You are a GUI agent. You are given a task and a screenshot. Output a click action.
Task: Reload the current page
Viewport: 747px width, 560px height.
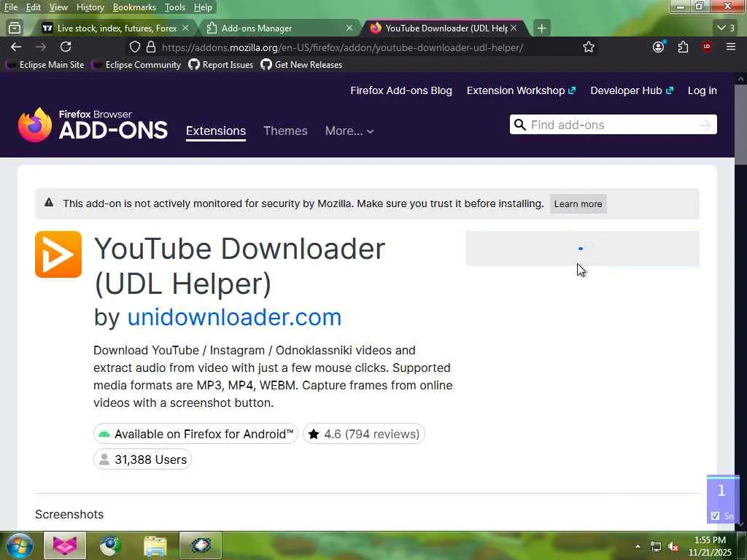66,47
